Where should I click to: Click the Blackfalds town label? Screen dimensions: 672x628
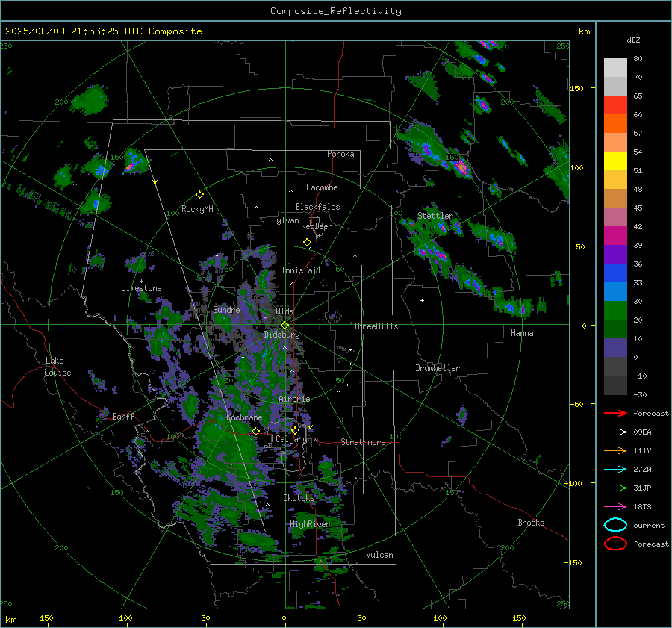(317, 207)
